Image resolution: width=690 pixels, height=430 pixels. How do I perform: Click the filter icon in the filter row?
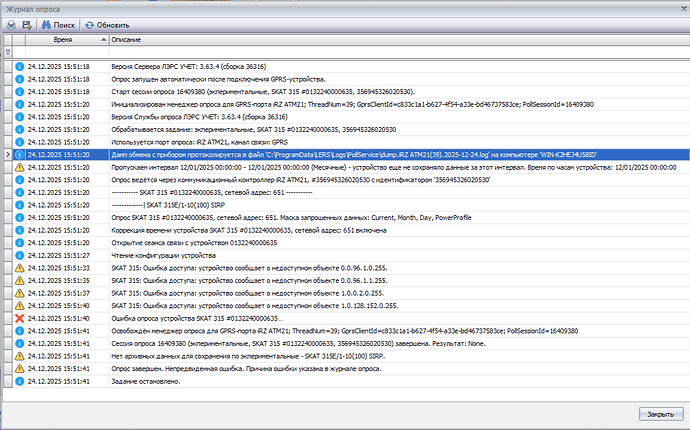[8, 52]
